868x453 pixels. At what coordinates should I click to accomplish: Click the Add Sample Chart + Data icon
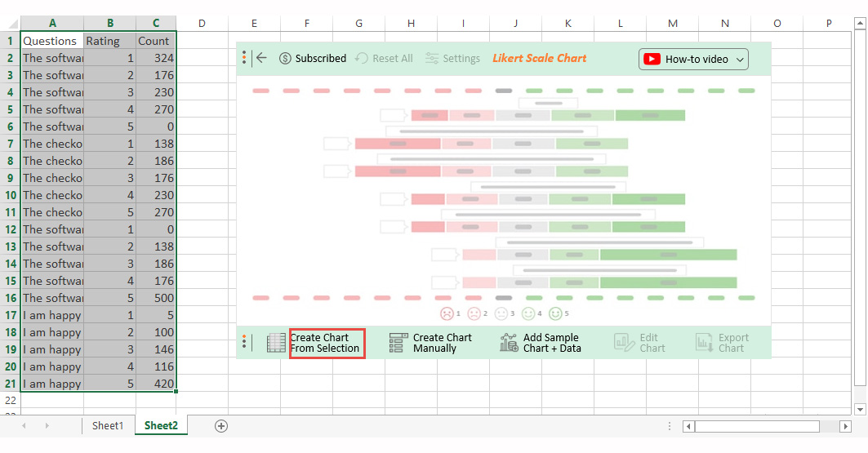pos(509,343)
